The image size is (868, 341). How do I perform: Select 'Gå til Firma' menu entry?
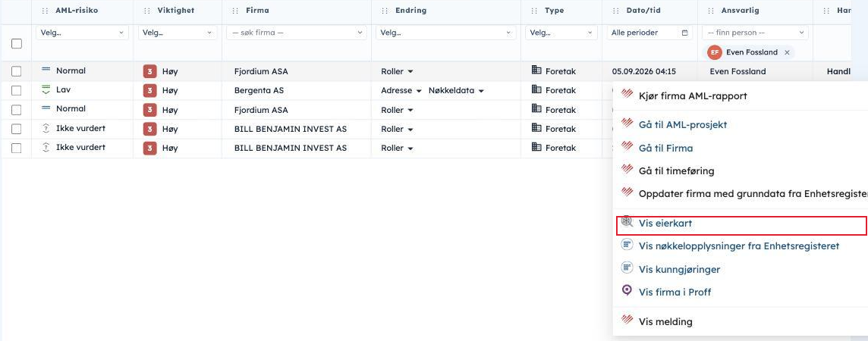(665, 148)
